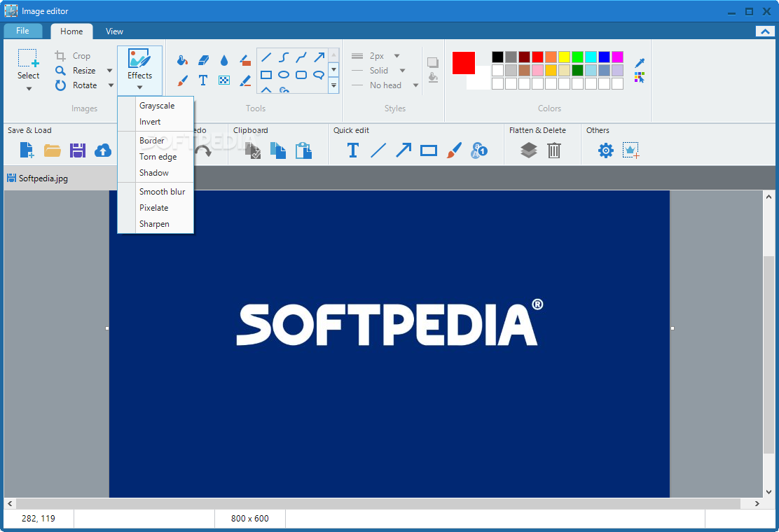Screen dimensions: 779x532
Task: Choose the pixelate checkerboard tool
Action: coord(224,80)
